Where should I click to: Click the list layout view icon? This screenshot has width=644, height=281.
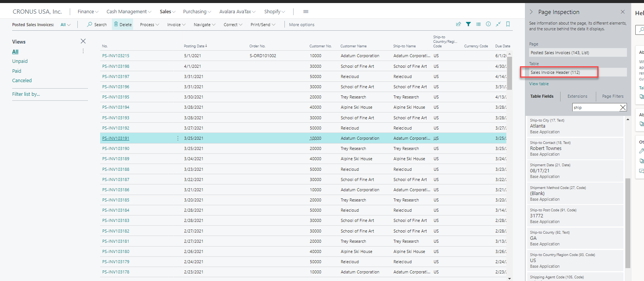pos(478,24)
